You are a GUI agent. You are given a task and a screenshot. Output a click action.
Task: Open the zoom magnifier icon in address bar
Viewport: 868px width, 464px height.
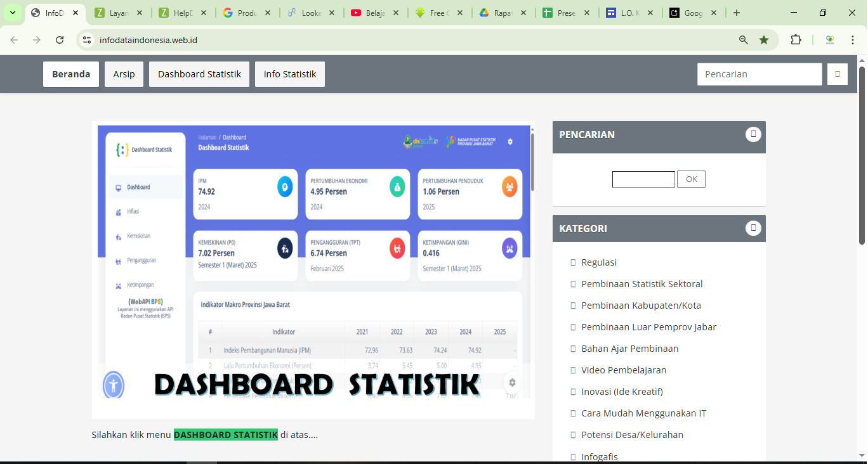pyautogui.click(x=744, y=40)
